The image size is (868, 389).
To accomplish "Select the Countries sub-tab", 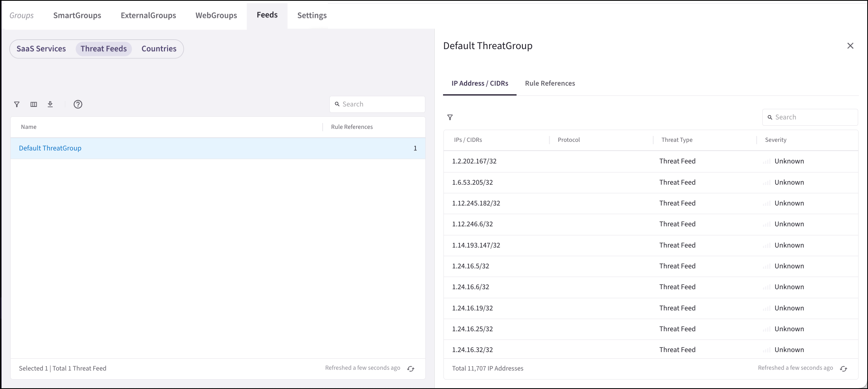I will click(158, 48).
